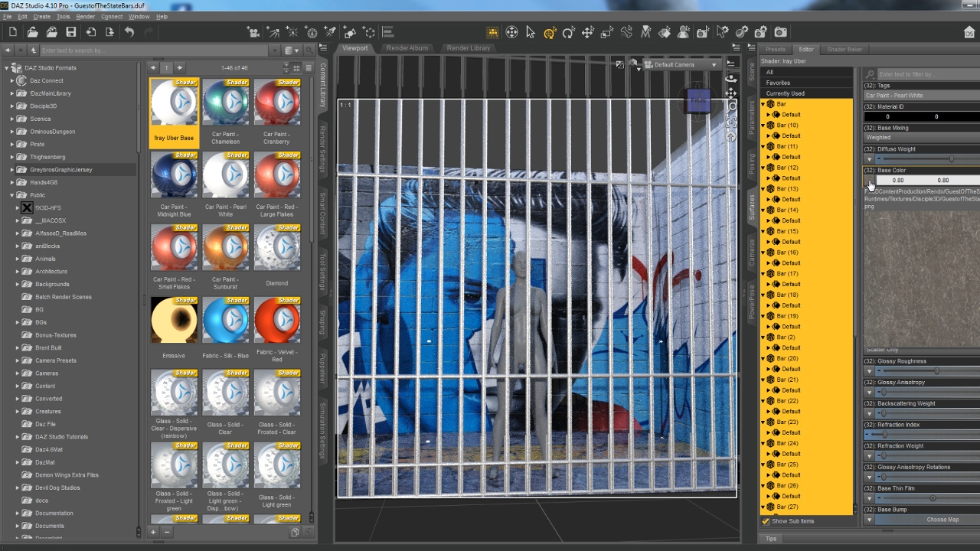Viewport: 980px width, 551px height.
Task: Click the plus button below shader list
Action: (153, 532)
